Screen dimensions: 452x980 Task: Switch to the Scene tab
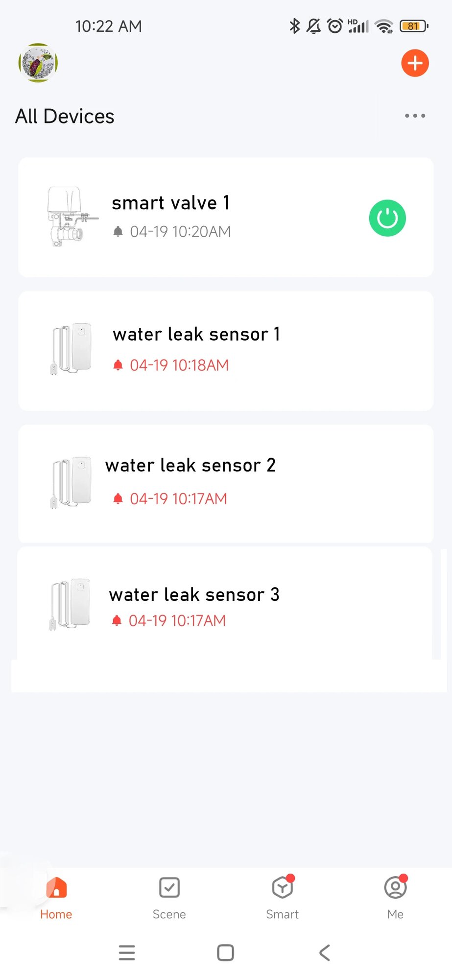click(x=169, y=899)
